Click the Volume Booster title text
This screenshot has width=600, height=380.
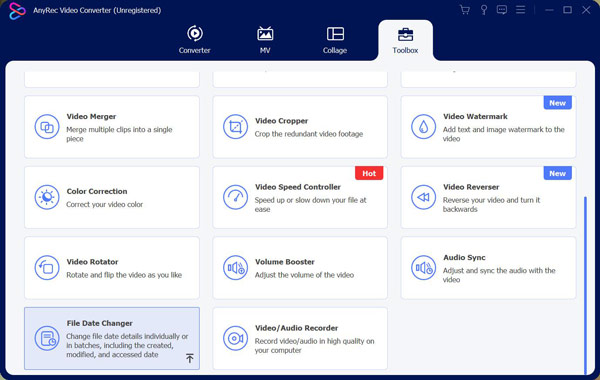[285, 262]
